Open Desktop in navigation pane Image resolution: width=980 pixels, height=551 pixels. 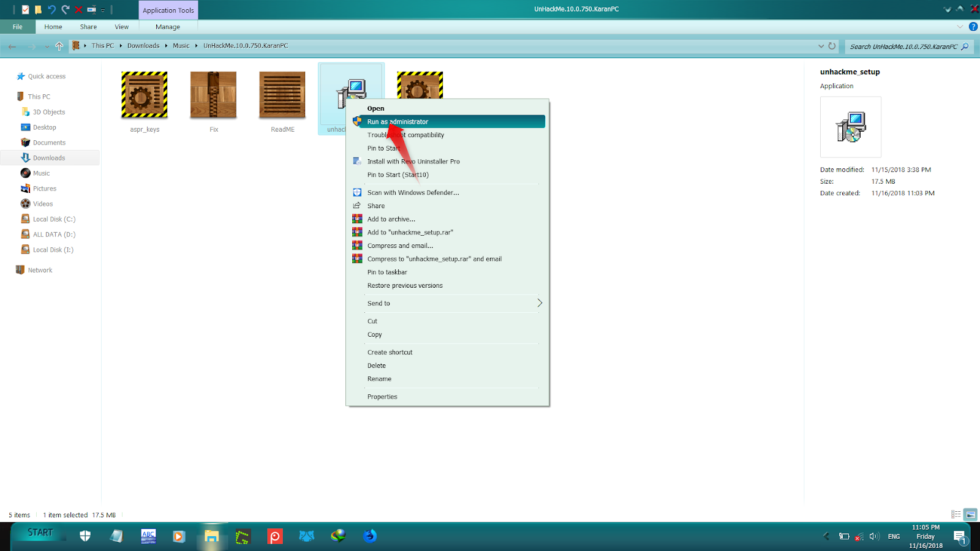pyautogui.click(x=44, y=127)
